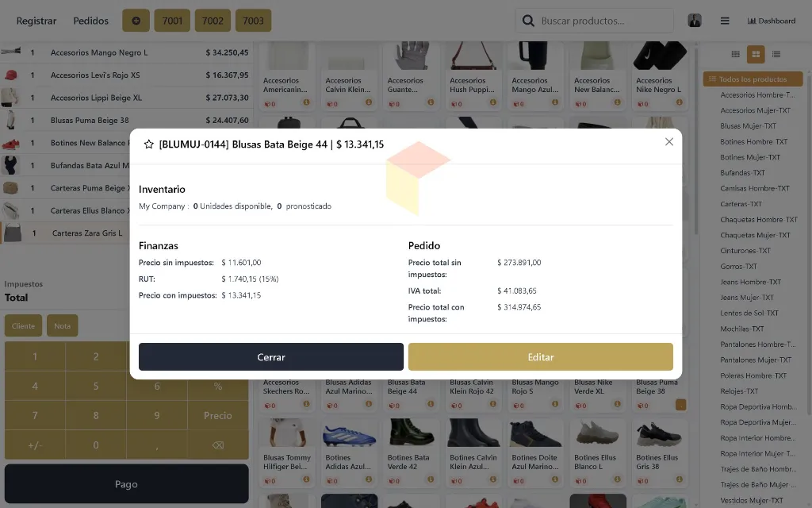Add Blusas Nike Verde XL product card
The image size is (812, 508).
point(598,395)
